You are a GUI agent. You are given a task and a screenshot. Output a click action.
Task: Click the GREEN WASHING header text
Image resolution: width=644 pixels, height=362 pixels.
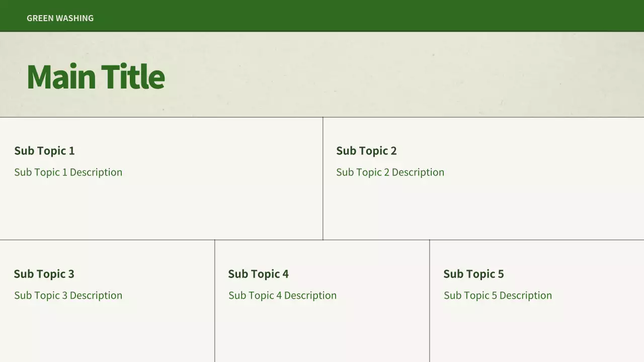(x=60, y=18)
